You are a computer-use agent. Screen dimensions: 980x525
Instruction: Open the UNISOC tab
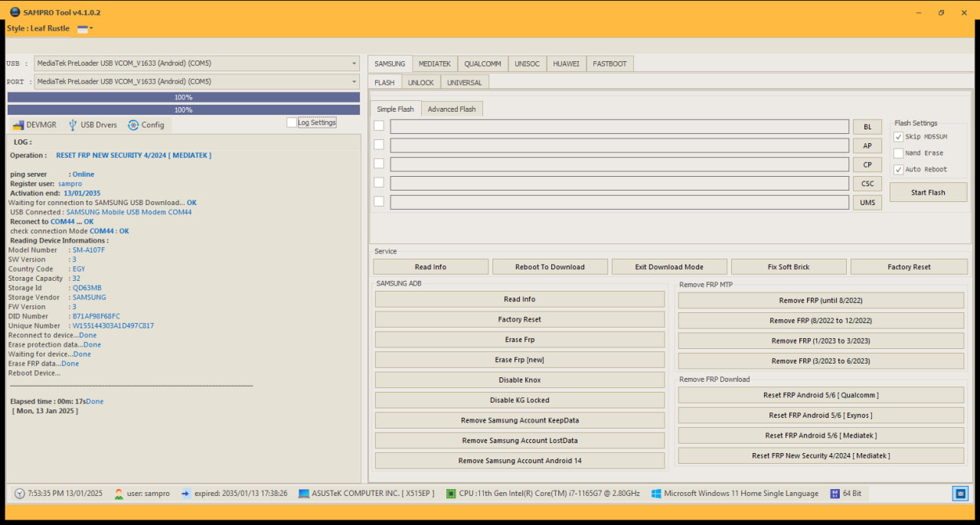[x=527, y=64]
